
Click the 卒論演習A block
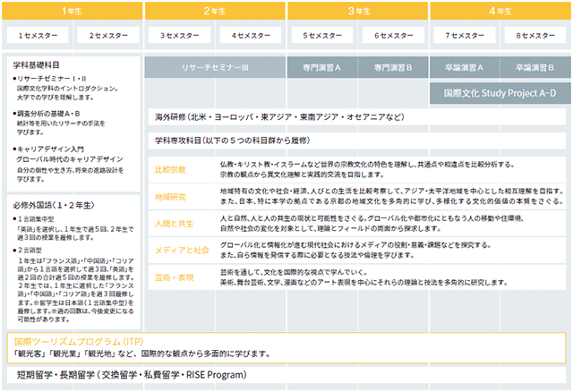point(465,67)
